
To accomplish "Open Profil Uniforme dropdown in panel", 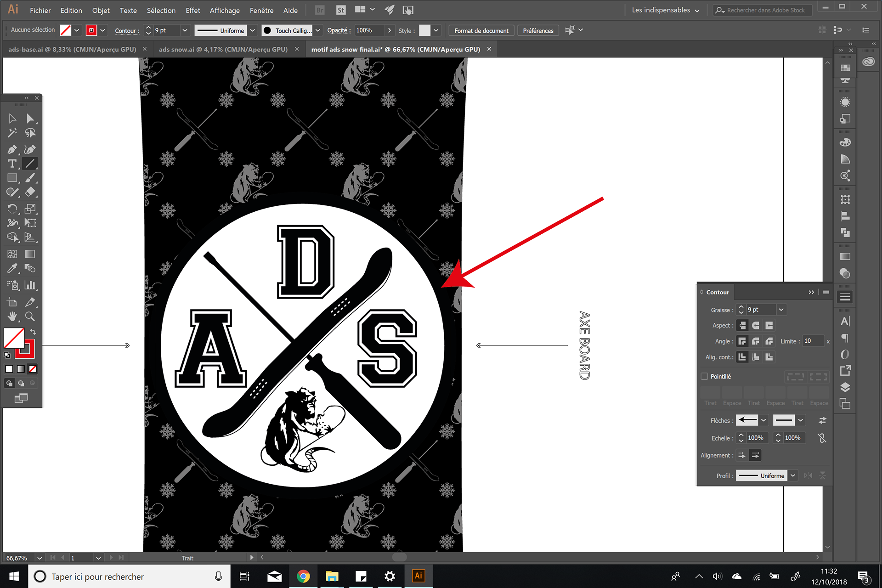I will (793, 475).
